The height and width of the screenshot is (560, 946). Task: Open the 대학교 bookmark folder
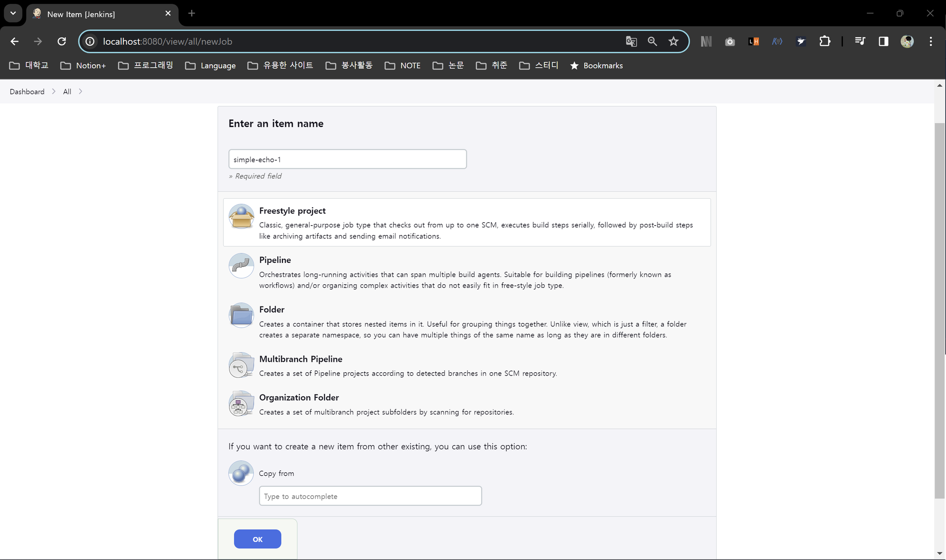(29, 65)
